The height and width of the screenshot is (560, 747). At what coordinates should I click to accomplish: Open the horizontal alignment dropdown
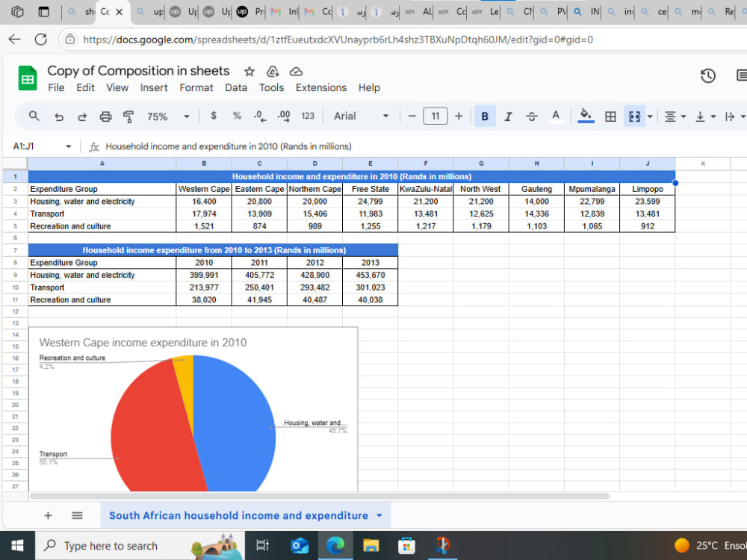[674, 116]
